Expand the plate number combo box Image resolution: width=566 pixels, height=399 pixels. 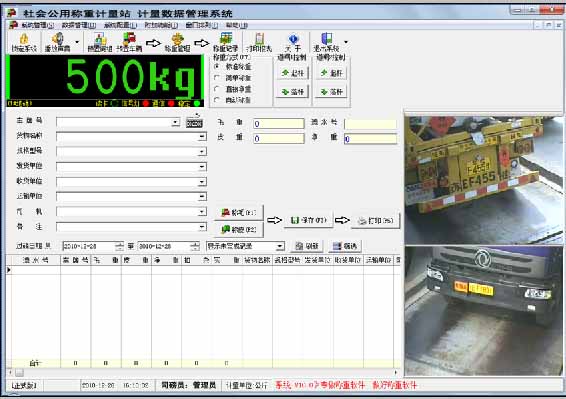click(175, 122)
